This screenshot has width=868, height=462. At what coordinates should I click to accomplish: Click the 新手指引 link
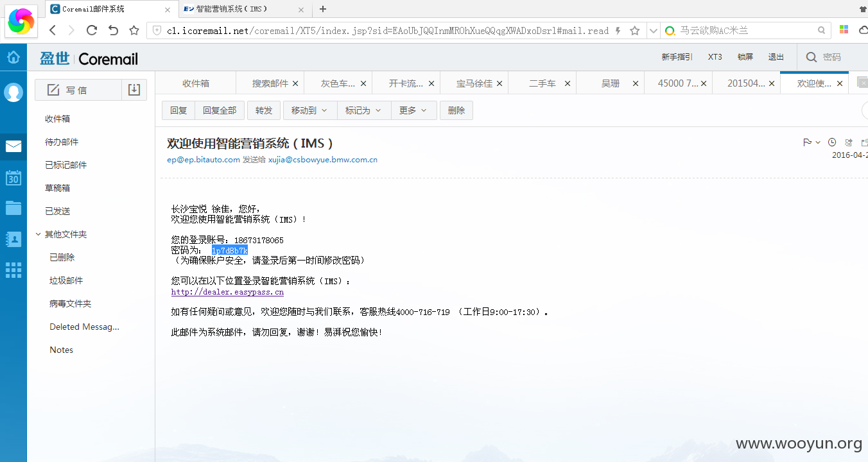pos(677,57)
